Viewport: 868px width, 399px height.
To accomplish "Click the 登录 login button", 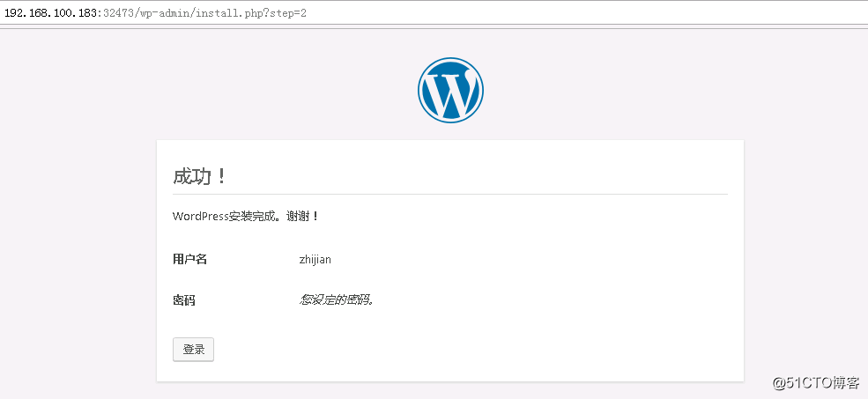I will pyautogui.click(x=193, y=350).
